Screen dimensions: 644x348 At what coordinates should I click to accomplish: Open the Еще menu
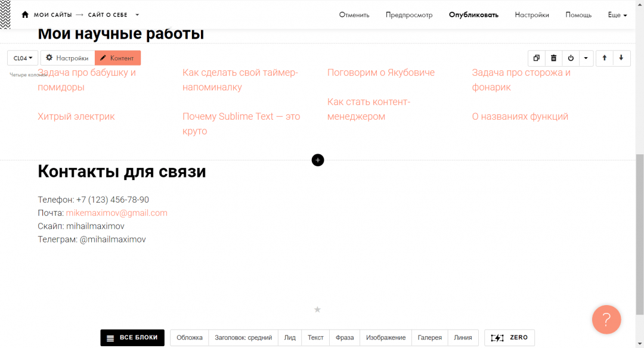[617, 15]
